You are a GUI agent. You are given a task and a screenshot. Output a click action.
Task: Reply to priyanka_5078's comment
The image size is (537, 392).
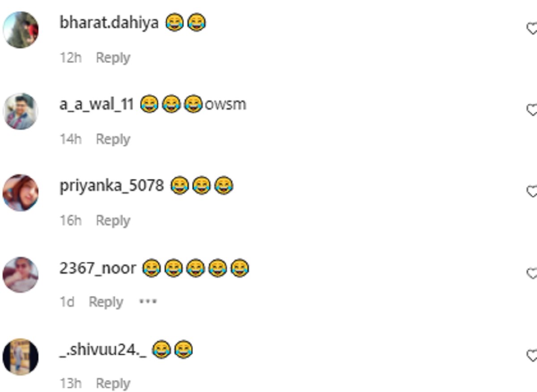tap(113, 220)
